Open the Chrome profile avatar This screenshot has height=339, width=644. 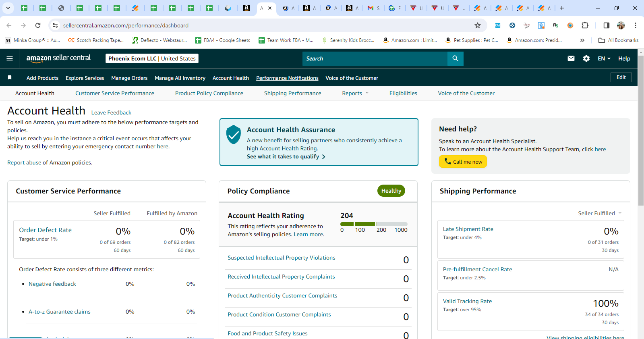[x=621, y=25]
